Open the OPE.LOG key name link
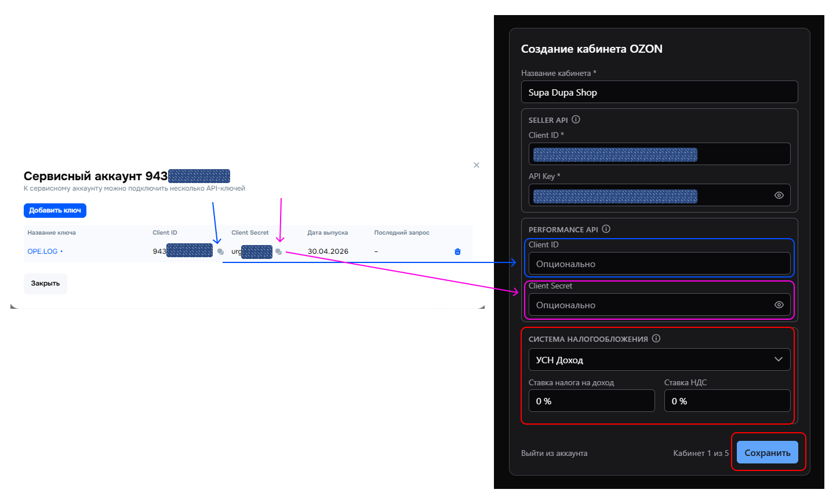The height and width of the screenshot is (504, 829). click(42, 251)
